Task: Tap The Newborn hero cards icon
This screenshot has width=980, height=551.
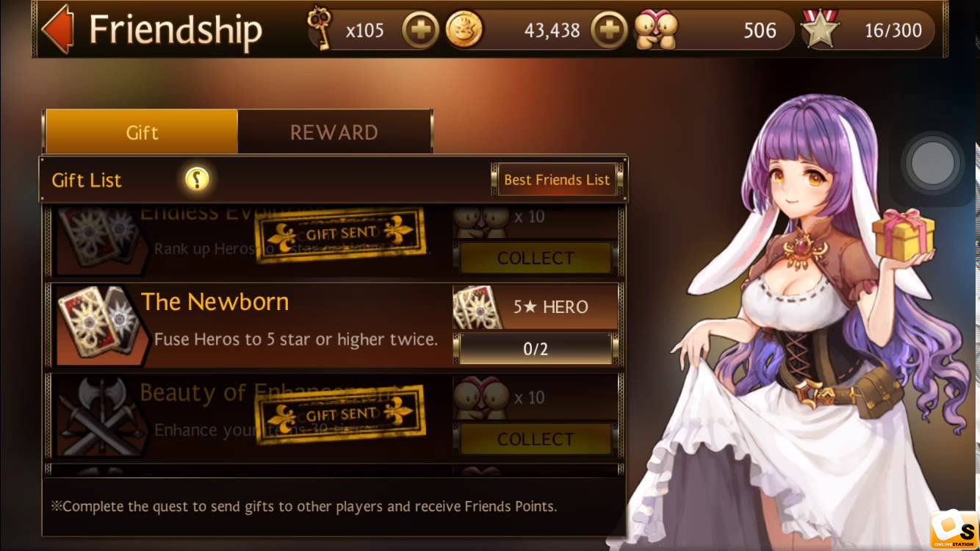Action: click(98, 324)
